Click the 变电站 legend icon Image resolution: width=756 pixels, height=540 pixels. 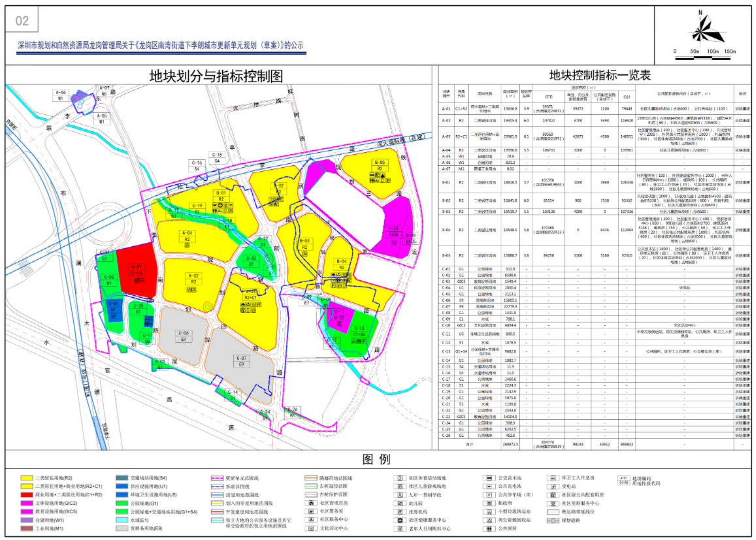(553, 486)
